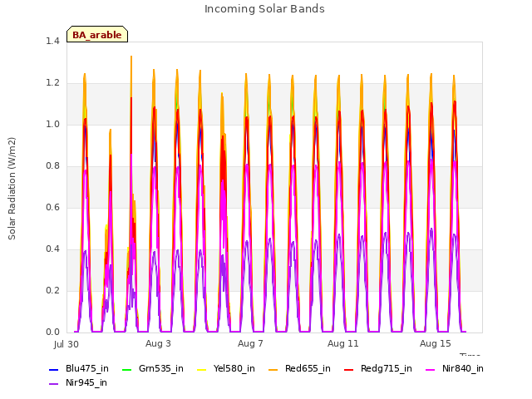Click the 0.4 y-axis tick label
The width and height of the screenshot is (532, 399).
(x=52, y=249)
